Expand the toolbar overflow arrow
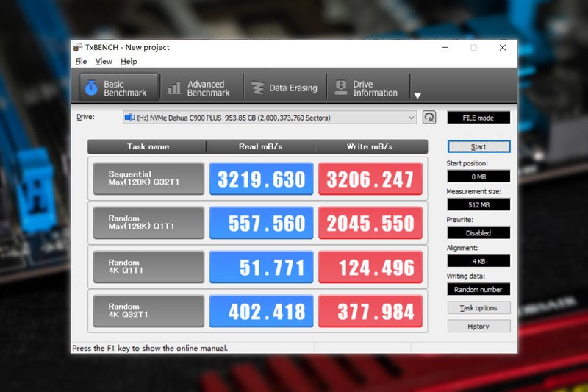 tap(417, 96)
